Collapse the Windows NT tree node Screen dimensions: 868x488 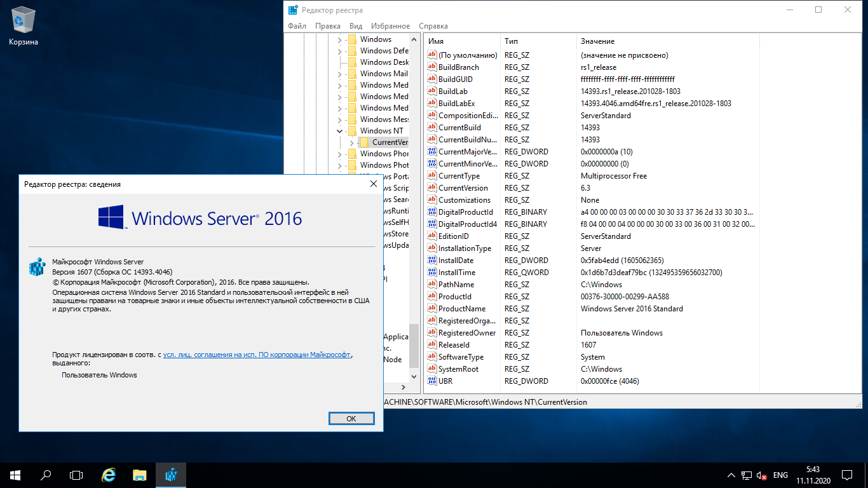pos(340,131)
